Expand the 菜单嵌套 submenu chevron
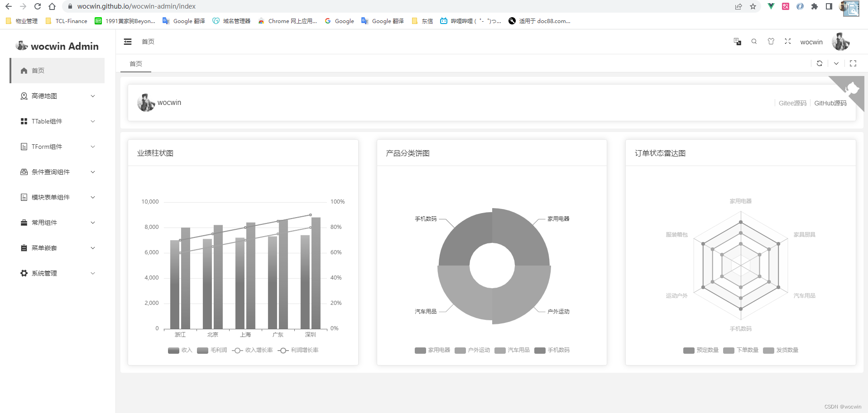The width and height of the screenshot is (868, 413). (93, 248)
